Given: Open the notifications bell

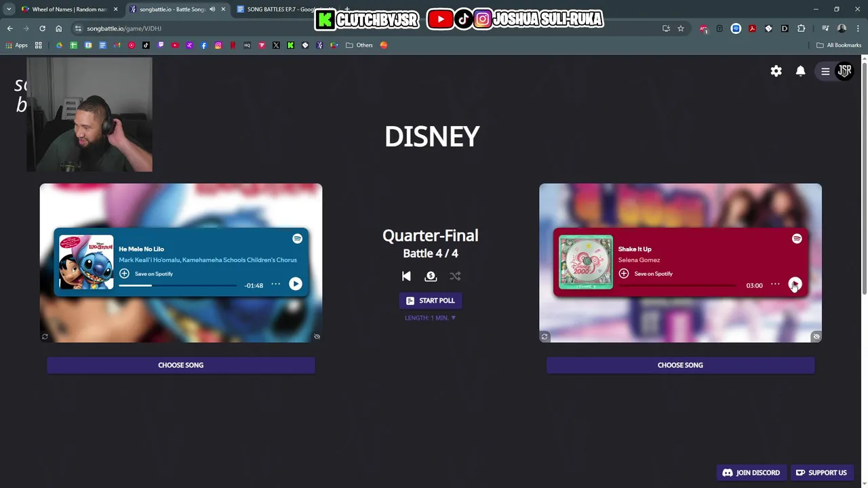Looking at the screenshot, I should (x=800, y=71).
